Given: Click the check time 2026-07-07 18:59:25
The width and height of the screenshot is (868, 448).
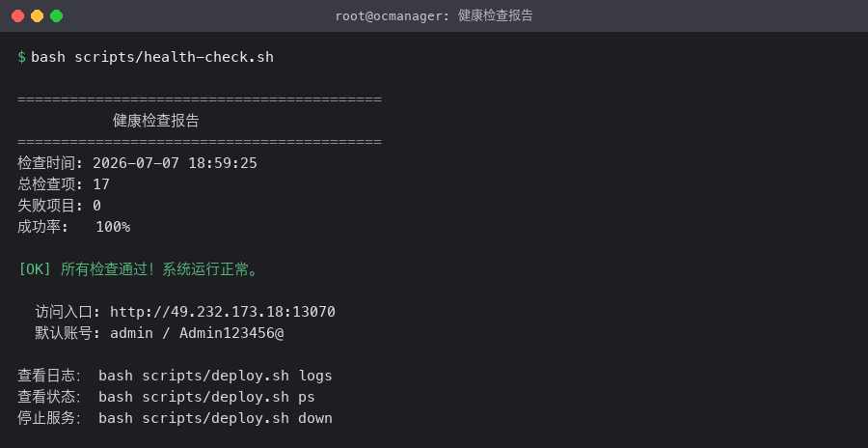Looking at the screenshot, I should [175, 163].
